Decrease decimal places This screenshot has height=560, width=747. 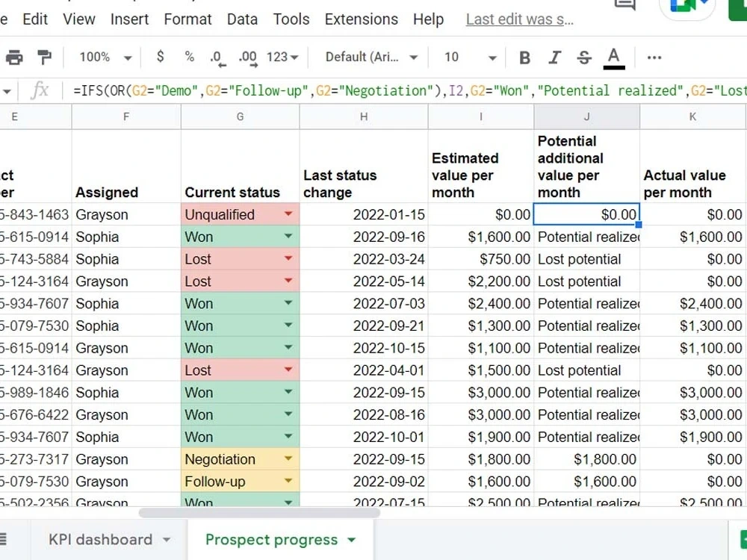(x=217, y=57)
